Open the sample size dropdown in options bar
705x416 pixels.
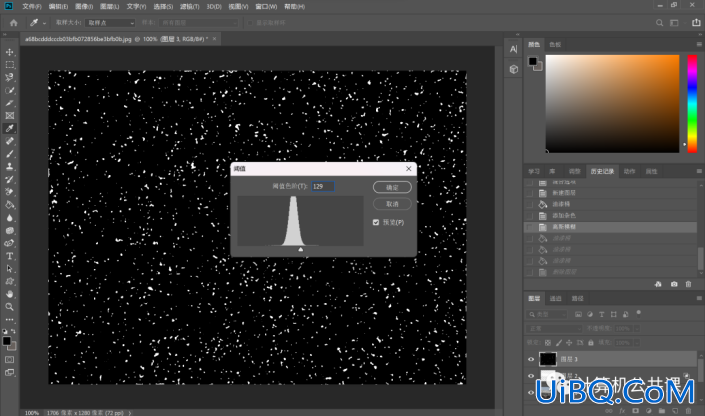[x=110, y=23]
